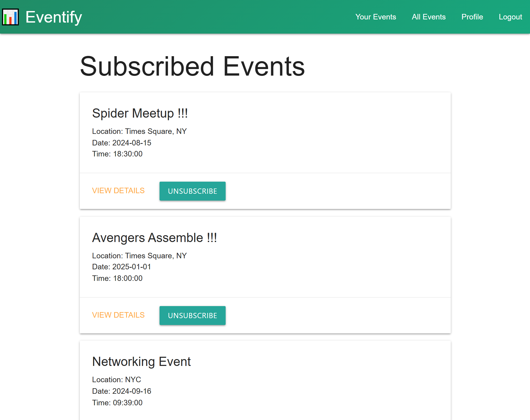The width and height of the screenshot is (530, 420).
Task: Click the time 09:39:00 text
Action: [x=117, y=403]
